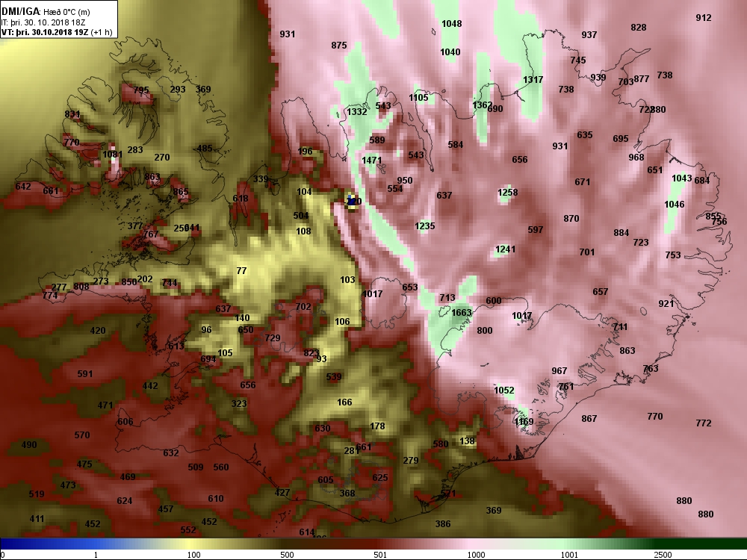Click the map value 411
Screen dimensions: 747x560
pyautogui.click(x=37, y=519)
